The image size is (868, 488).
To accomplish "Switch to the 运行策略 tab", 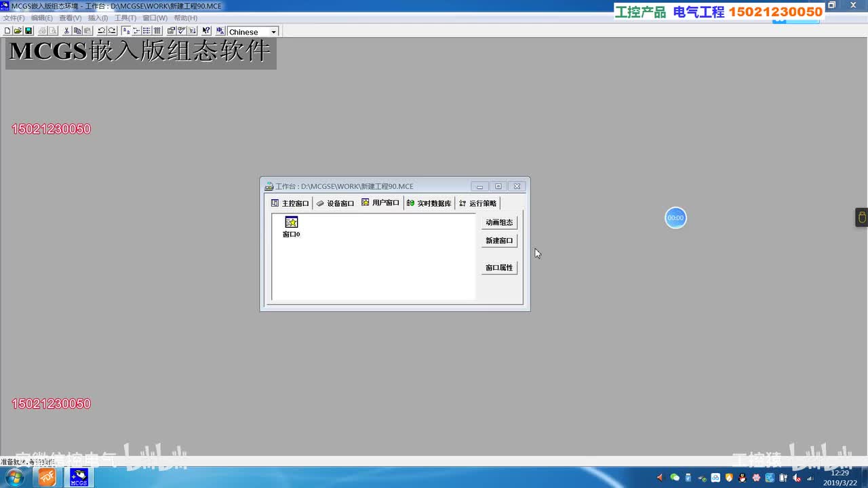I will coord(478,203).
